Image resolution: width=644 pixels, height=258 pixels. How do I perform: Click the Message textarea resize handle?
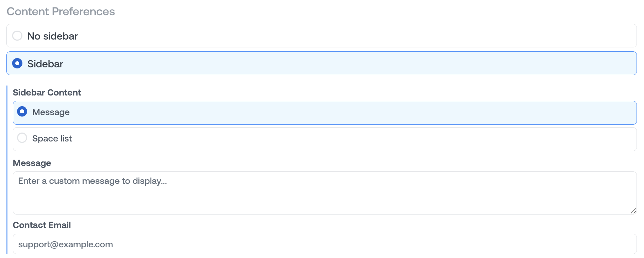pyautogui.click(x=633, y=211)
